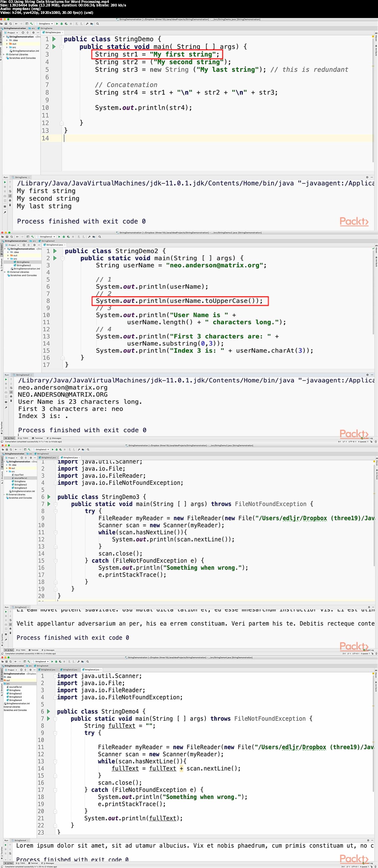Start debugging with StringDemo window's bug icon
The image size is (378, 868).
click(x=62, y=24)
